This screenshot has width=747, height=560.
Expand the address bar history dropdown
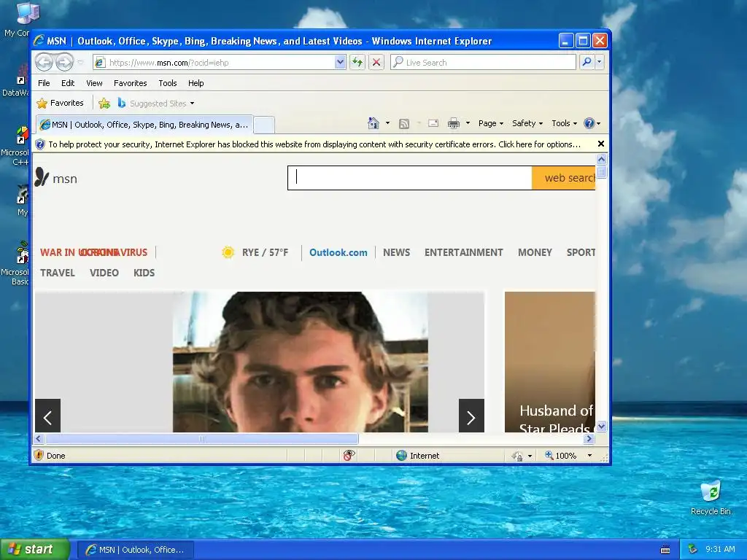pos(340,62)
